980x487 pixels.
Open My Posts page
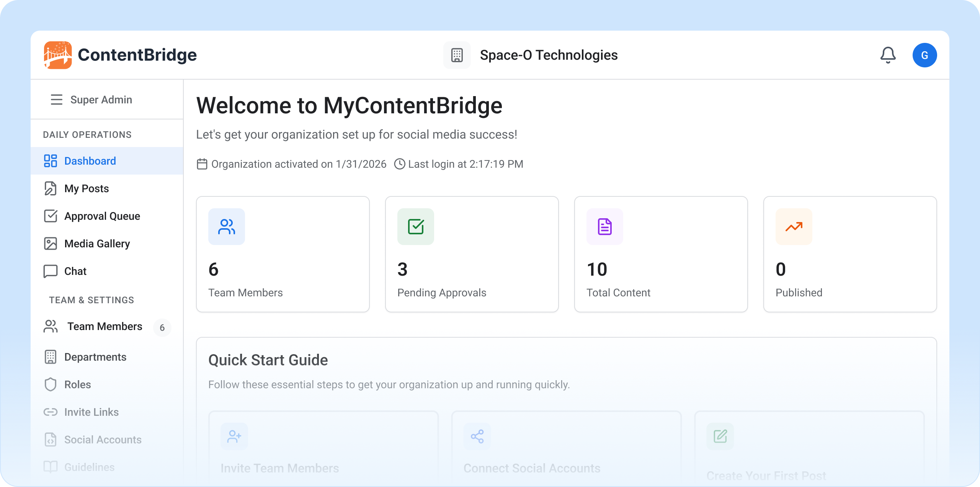[x=87, y=188]
